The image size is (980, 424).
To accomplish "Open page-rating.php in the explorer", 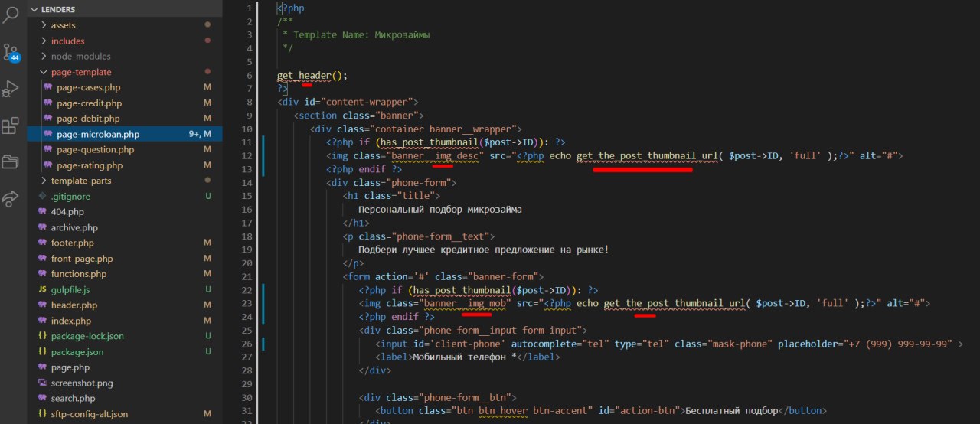I will pos(125,165).
